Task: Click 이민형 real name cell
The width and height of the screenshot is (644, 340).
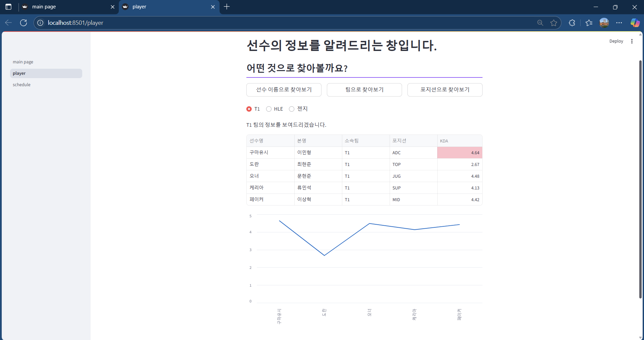Action: [318, 153]
